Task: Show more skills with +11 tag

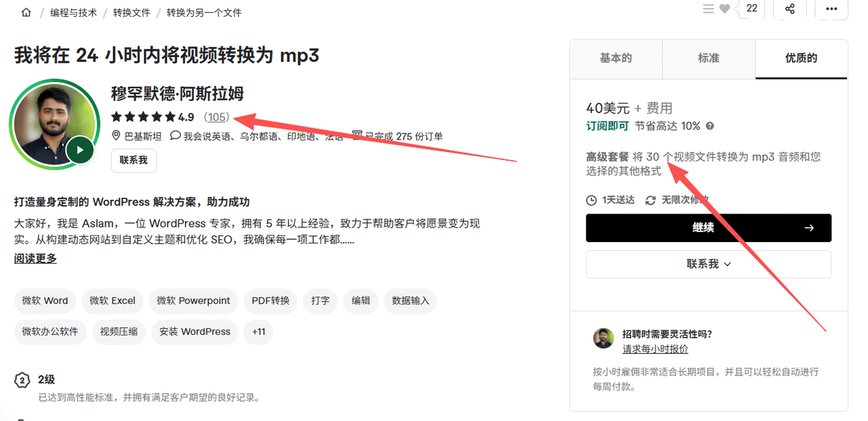Action: click(258, 332)
